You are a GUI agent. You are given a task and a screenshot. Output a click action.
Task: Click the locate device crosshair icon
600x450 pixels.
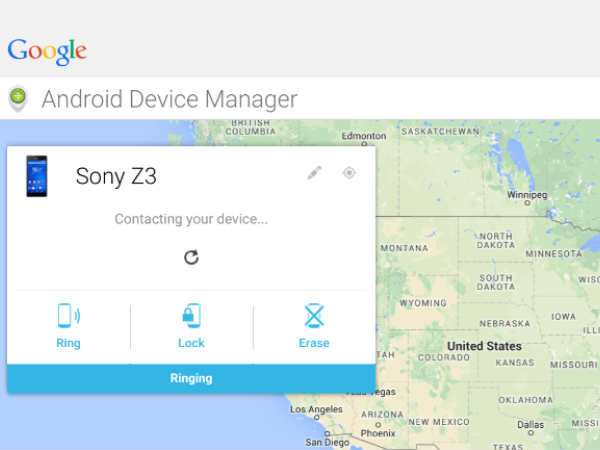pyautogui.click(x=349, y=173)
